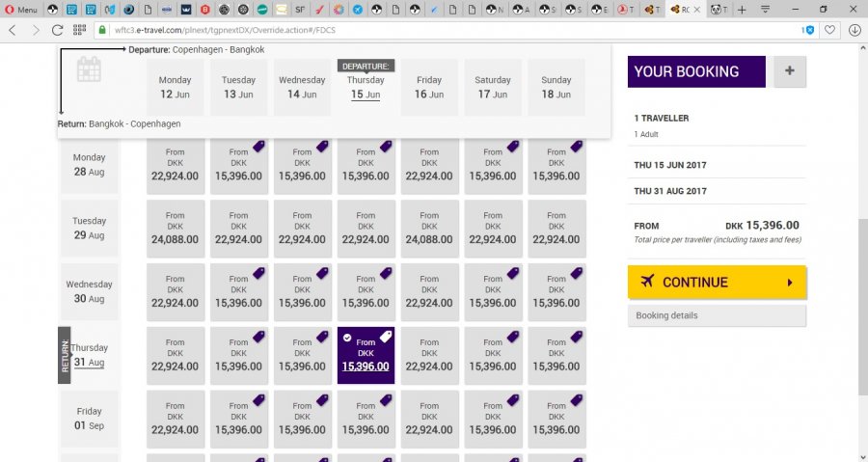Switch to the red swoosh icon tab
868x462 pixels.
[319, 10]
